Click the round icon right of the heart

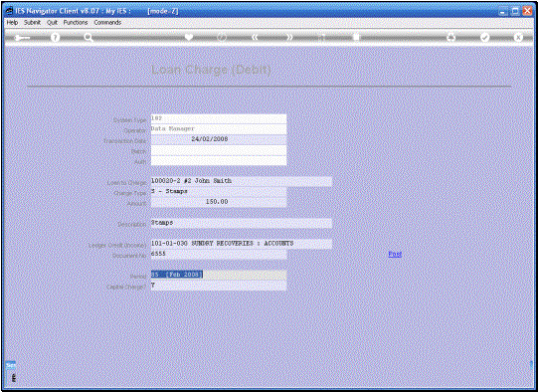(222, 37)
